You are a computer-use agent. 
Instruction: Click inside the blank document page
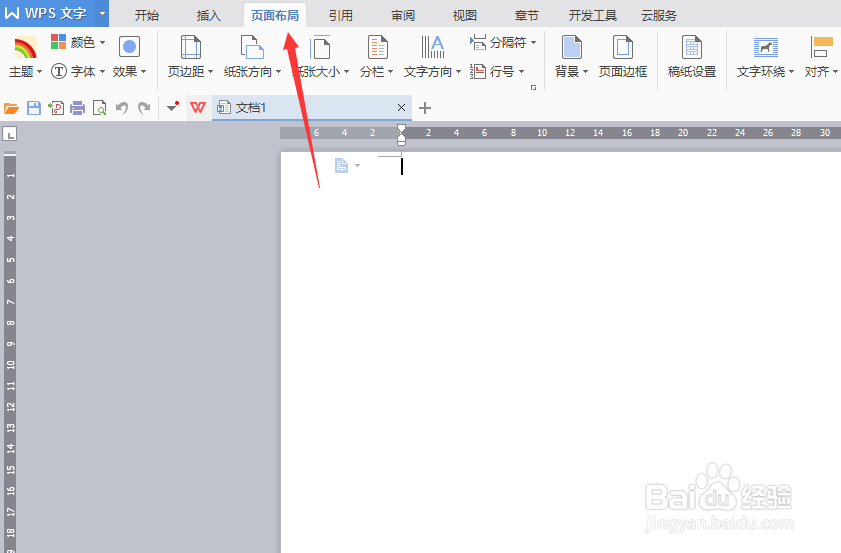click(x=560, y=351)
